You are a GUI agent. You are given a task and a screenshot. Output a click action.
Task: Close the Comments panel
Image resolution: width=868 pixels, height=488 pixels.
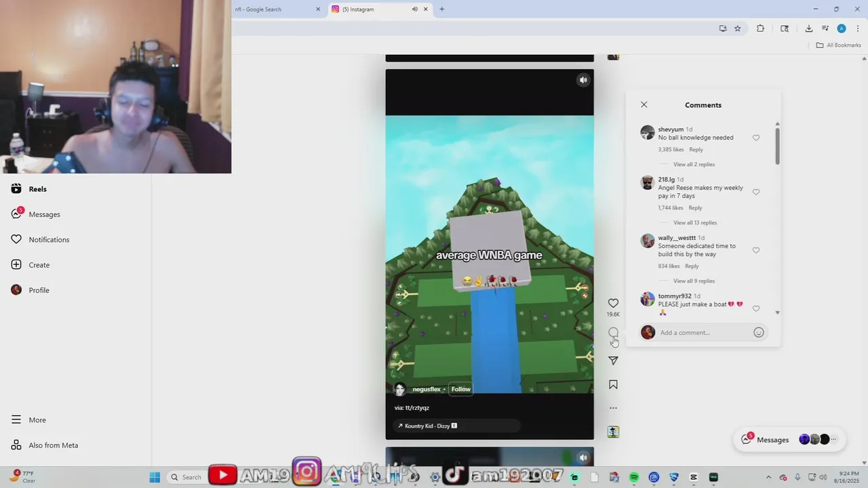644,104
